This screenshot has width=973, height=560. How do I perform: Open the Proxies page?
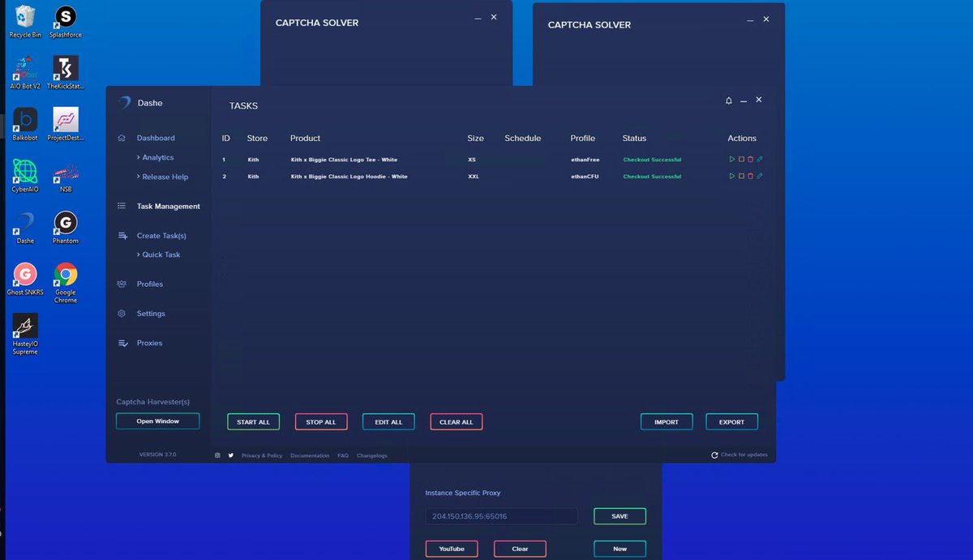[x=150, y=343]
